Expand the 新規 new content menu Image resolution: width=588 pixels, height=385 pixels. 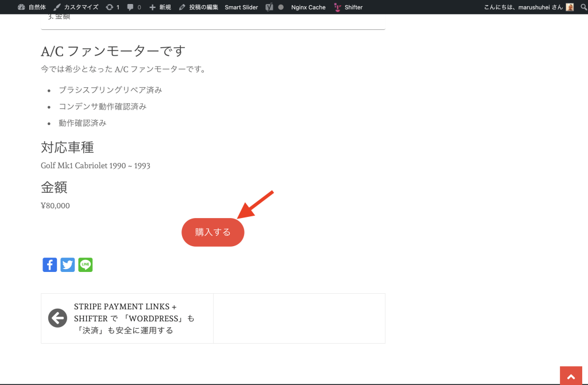click(160, 7)
